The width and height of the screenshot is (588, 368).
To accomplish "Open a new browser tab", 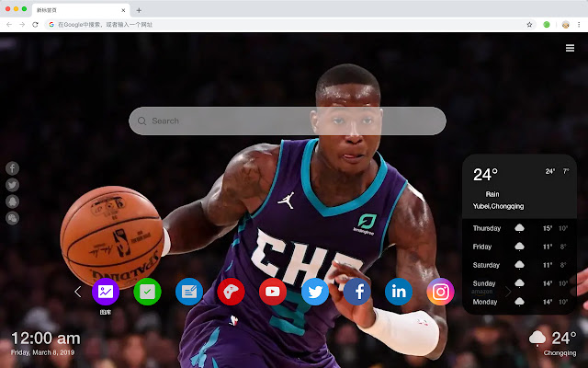I will point(139,10).
